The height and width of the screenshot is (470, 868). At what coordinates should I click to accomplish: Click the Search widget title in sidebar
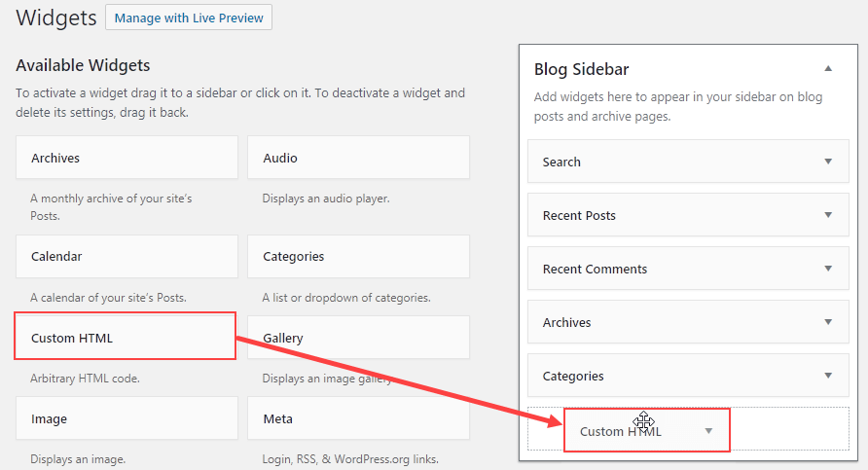(x=561, y=163)
